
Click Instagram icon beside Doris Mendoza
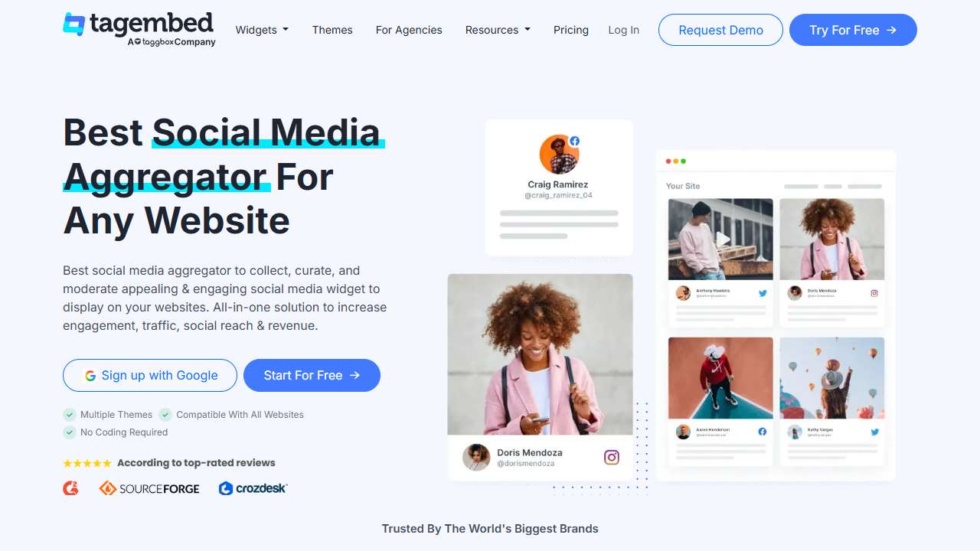click(x=612, y=458)
